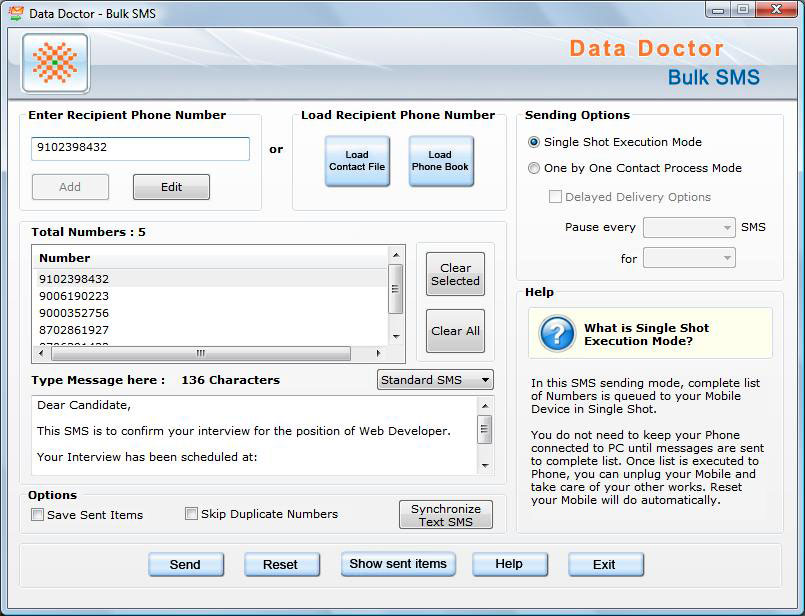Click message box scroll up arrow
The width and height of the screenshot is (805, 616).
485,406
